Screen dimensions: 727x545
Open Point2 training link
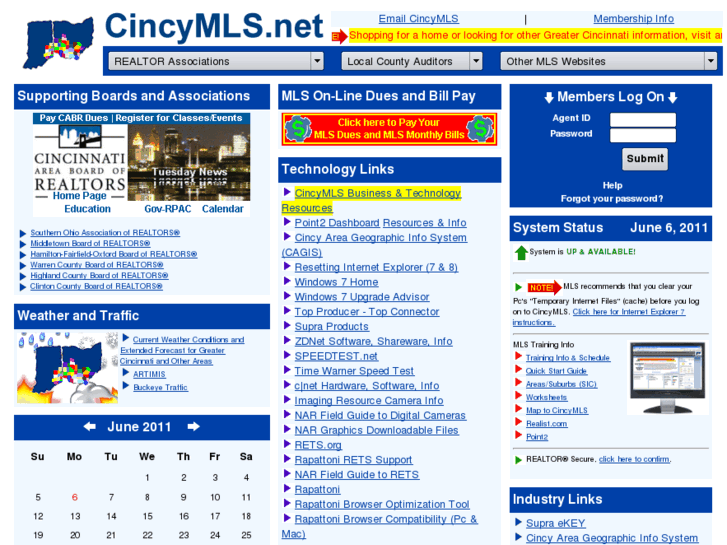click(x=537, y=437)
